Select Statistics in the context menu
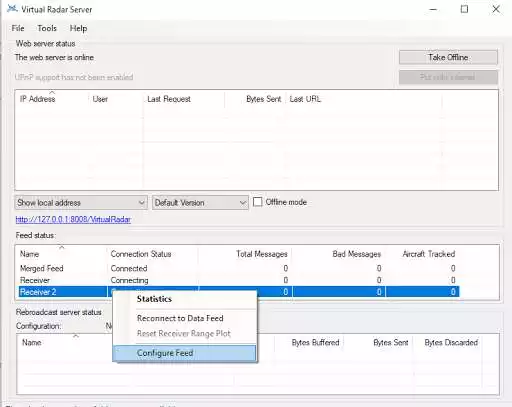The image size is (512, 407). (x=154, y=299)
